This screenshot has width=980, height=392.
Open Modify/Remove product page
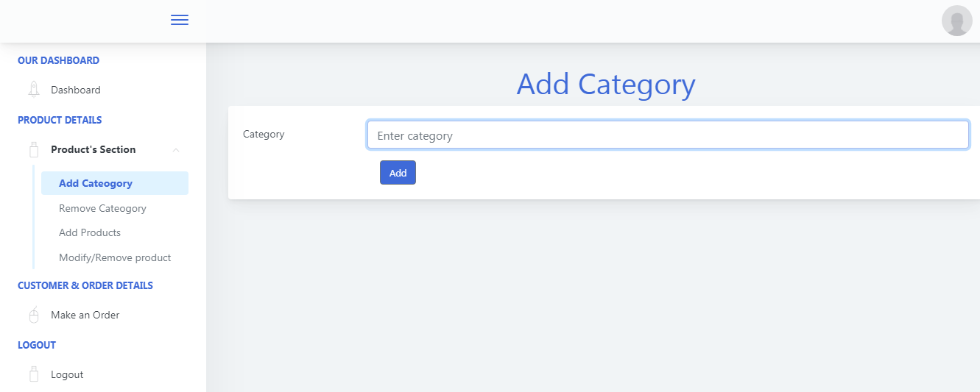(x=115, y=257)
